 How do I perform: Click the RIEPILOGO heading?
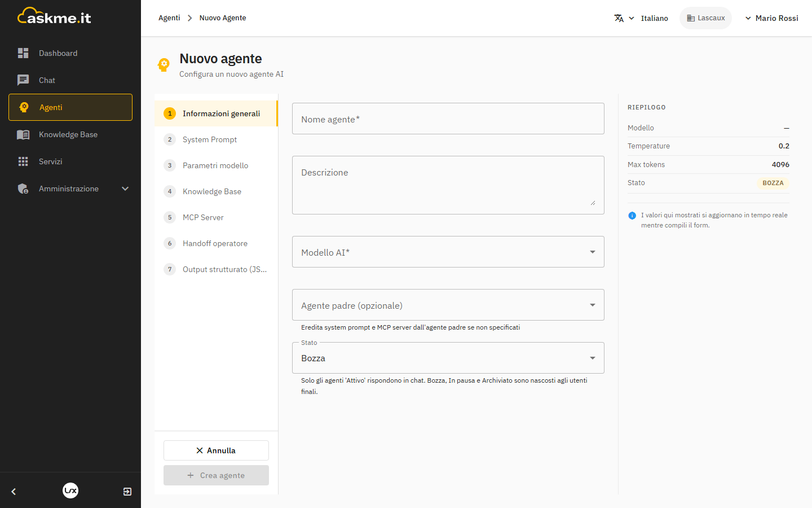click(x=647, y=107)
